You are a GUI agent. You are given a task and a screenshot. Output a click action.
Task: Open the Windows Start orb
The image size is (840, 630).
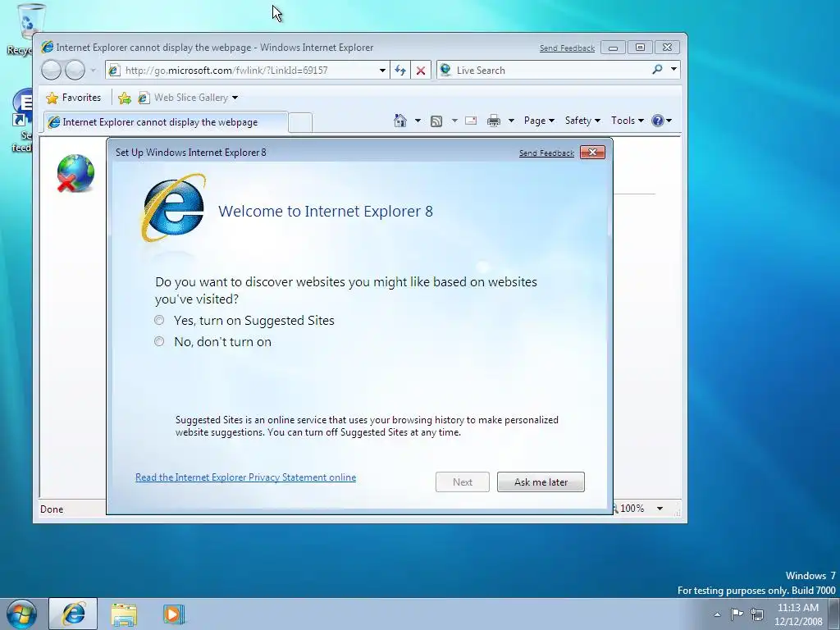pyautogui.click(x=21, y=614)
